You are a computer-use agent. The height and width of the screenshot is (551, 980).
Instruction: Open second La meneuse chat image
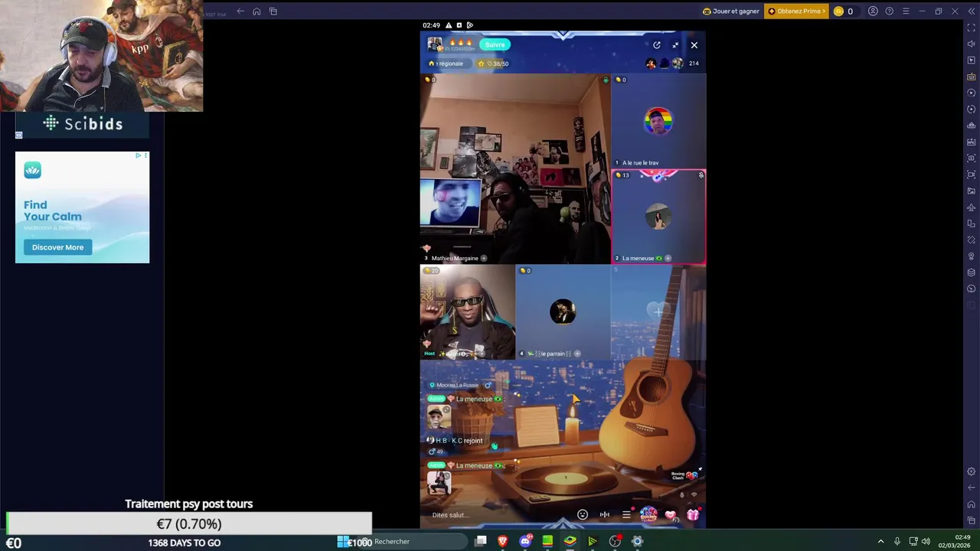pyautogui.click(x=439, y=483)
